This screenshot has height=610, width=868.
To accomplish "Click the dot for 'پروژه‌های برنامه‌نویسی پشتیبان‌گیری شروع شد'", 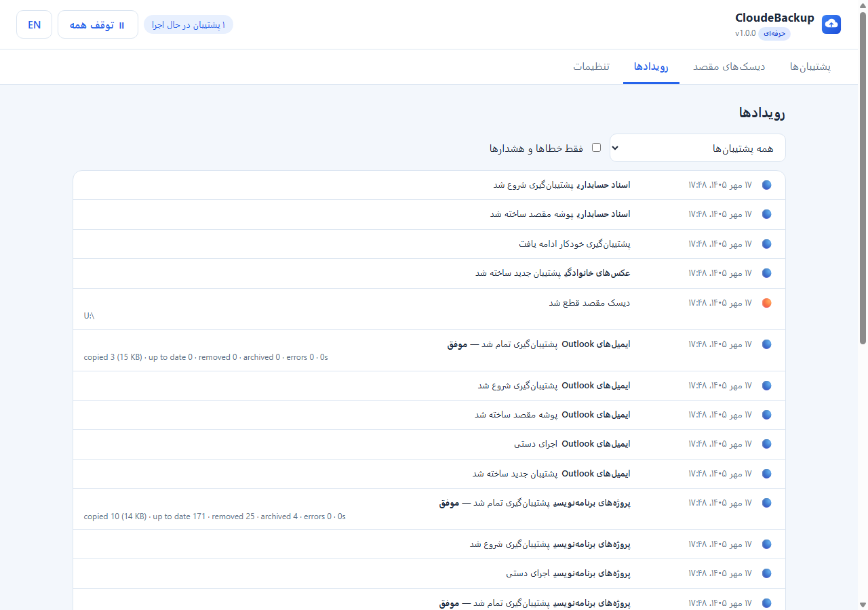I will pyautogui.click(x=767, y=544).
